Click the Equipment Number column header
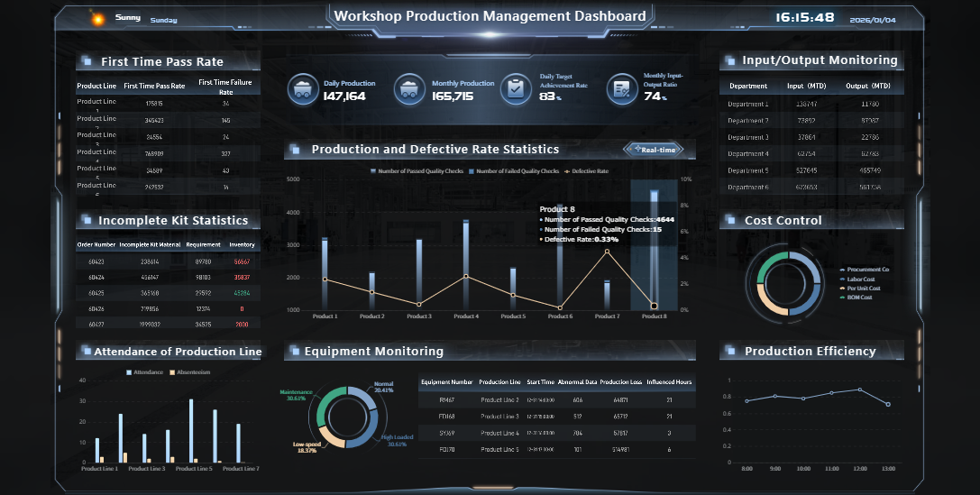Screen dimensions: 980x495 click(x=447, y=382)
